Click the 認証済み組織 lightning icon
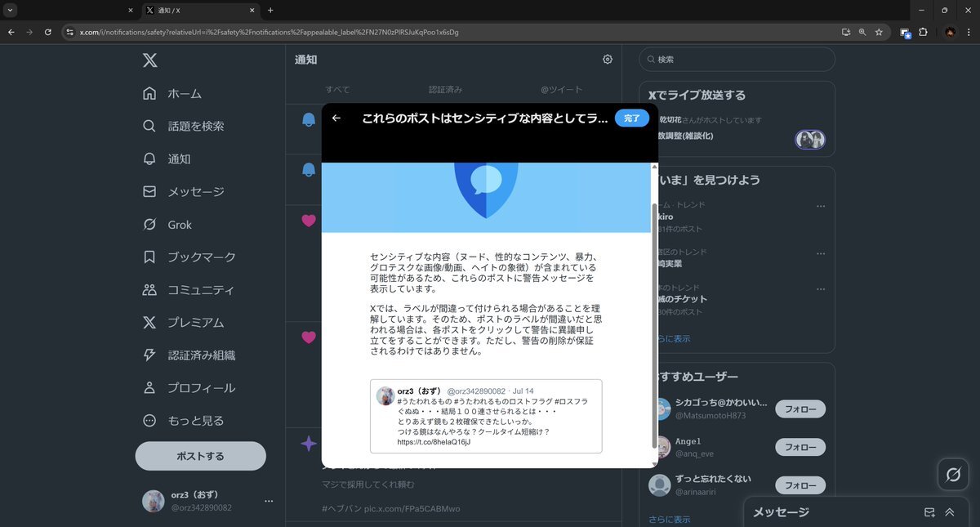Image resolution: width=980 pixels, height=527 pixels. (149, 355)
